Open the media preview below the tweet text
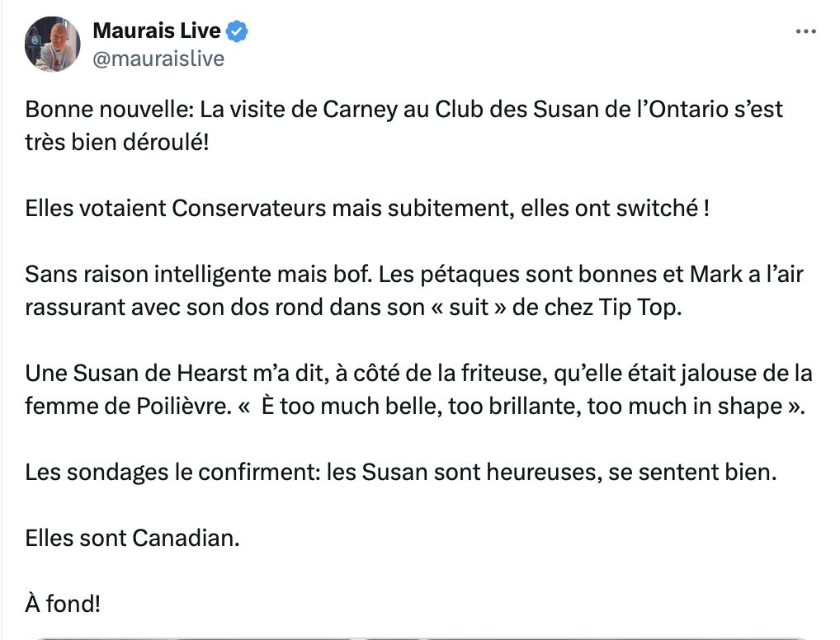Screen dimensions: 840x640 (x=420, y=638)
